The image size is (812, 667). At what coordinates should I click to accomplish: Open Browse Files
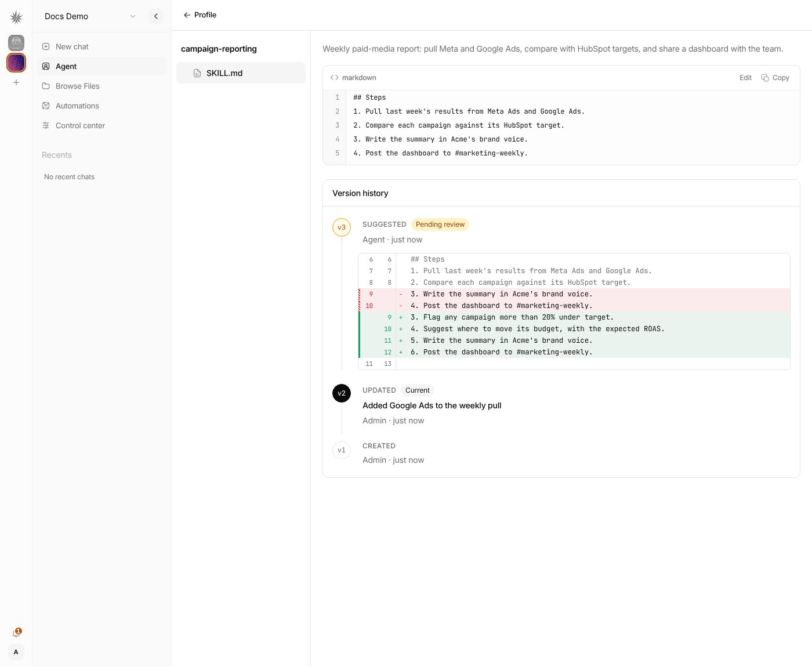coord(101,86)
